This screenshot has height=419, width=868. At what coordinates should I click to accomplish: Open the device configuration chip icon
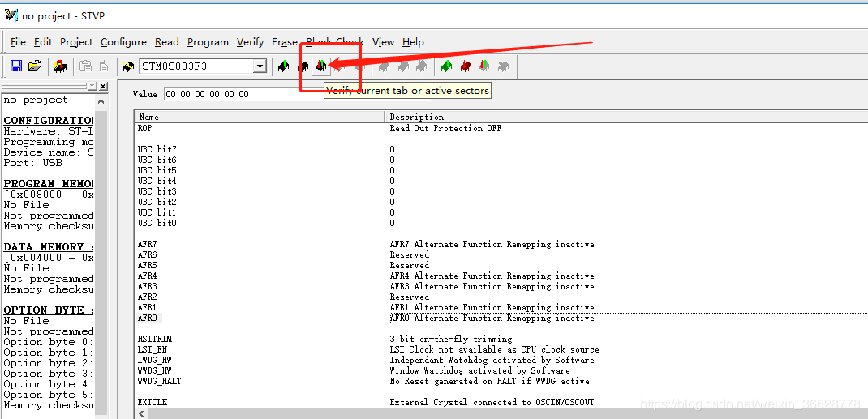click(60, 66)
